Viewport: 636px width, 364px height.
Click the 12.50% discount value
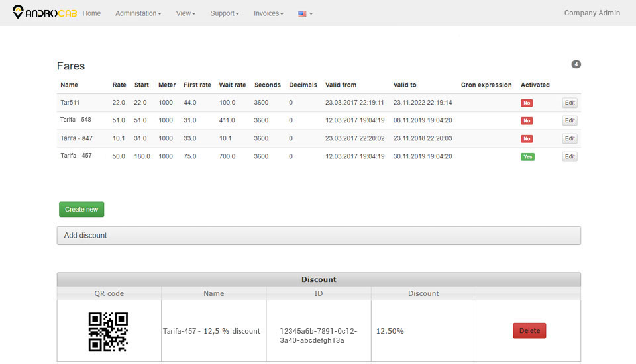pos(390,331)
